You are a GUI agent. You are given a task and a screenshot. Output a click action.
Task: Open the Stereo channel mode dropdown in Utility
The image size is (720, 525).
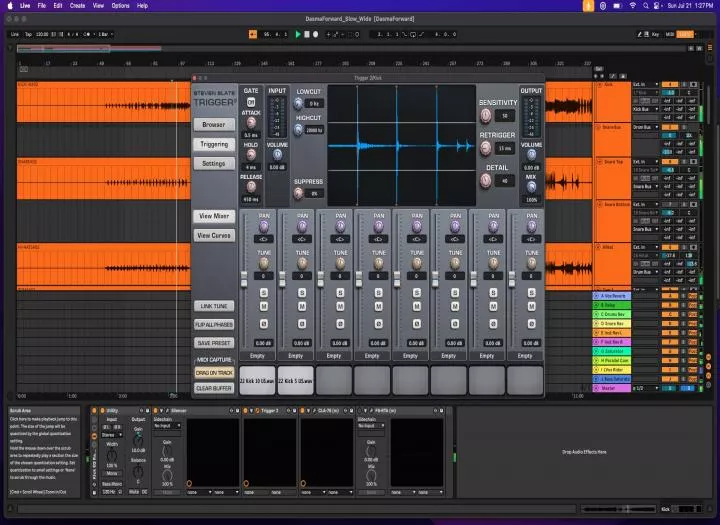(112, 435)
